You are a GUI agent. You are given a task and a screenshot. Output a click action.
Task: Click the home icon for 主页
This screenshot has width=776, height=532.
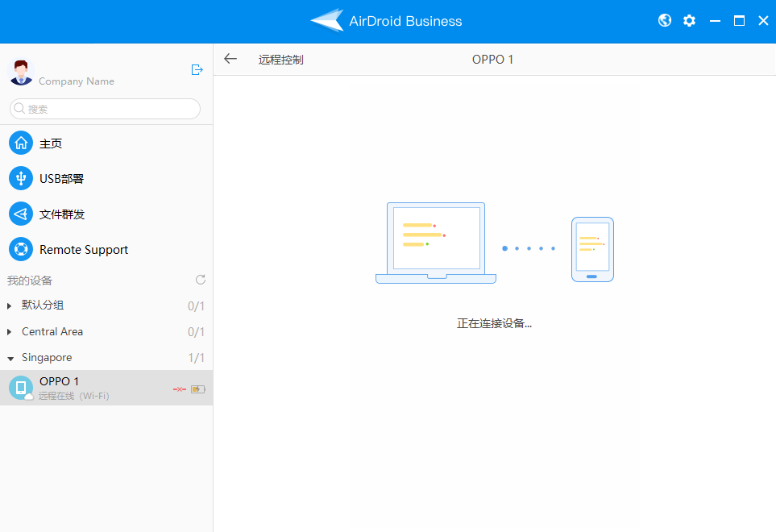21,143
